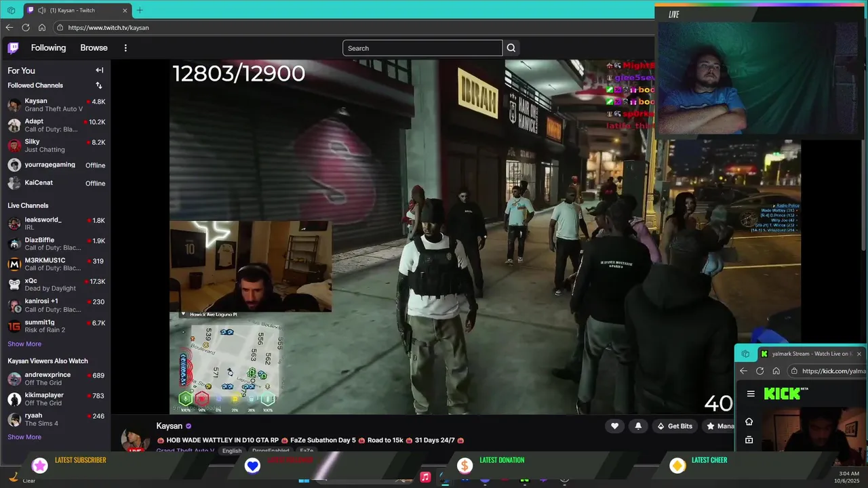Click Adapt's channel avatar in sidebar
Viewport: 868px width, 488px height.
pyautogui.click(x=14, y=125)
